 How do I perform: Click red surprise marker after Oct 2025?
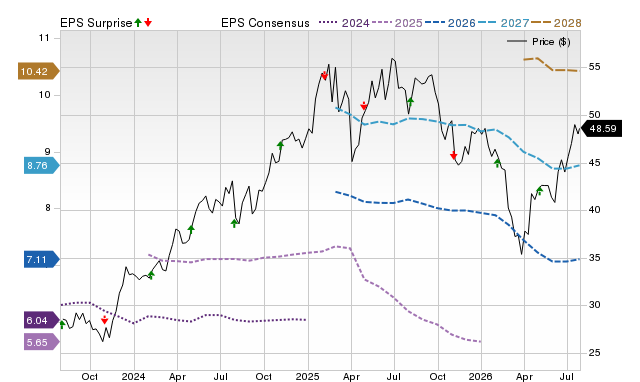point(453,155)
